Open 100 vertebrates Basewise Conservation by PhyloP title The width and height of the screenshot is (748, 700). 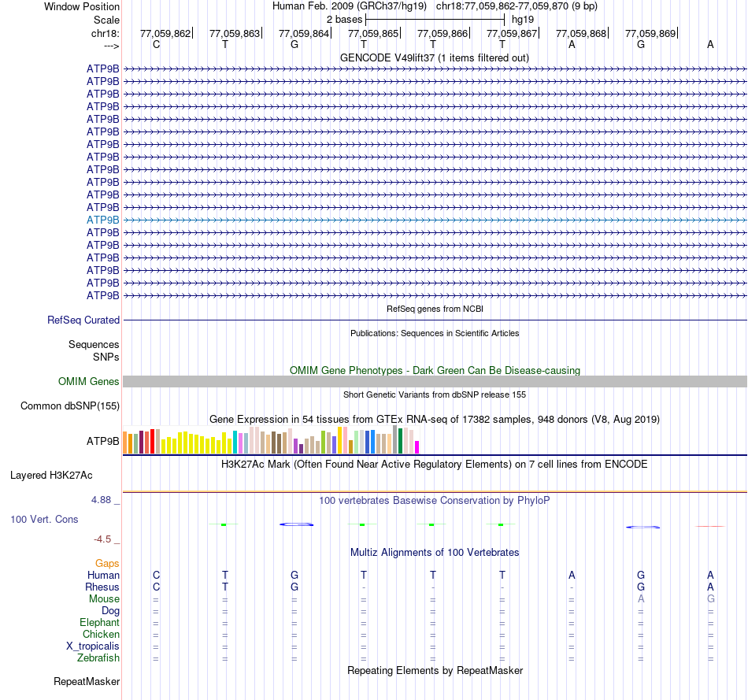coord(435,501)
